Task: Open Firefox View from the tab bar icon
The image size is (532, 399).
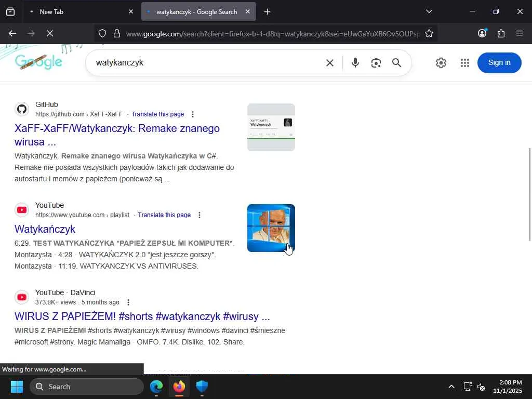Action: 10,12
